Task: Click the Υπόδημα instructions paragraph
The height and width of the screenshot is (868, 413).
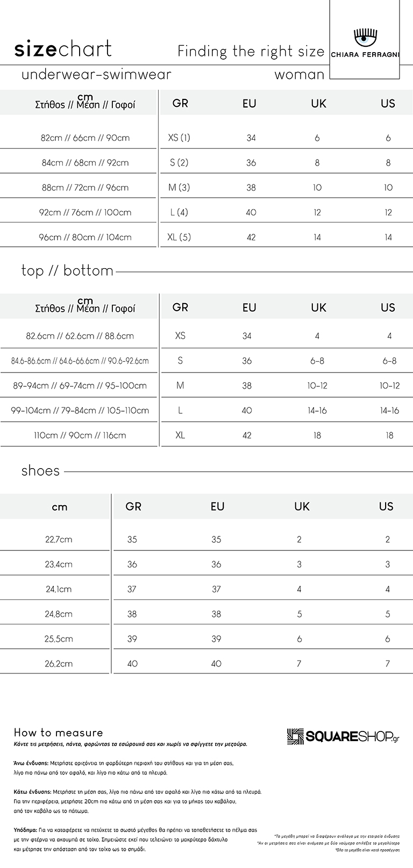Action: [136, 840]
